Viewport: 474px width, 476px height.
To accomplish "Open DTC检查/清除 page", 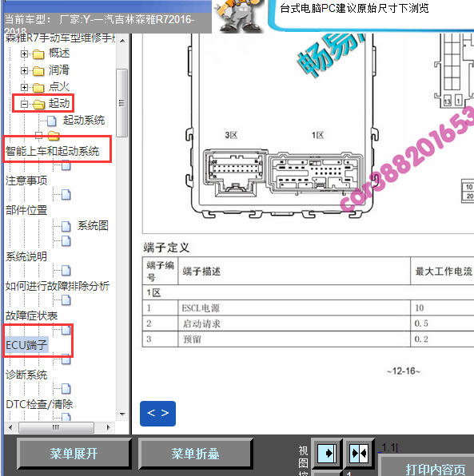I will 39,404.
